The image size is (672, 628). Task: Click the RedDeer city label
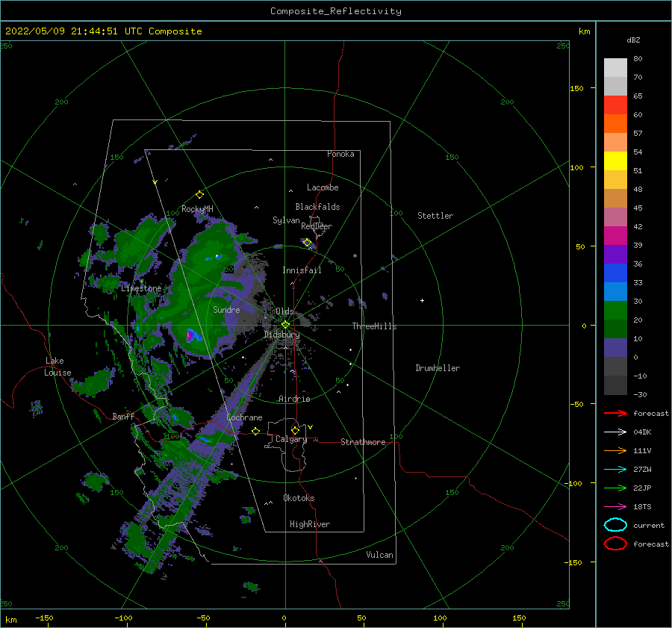(317, 226)
